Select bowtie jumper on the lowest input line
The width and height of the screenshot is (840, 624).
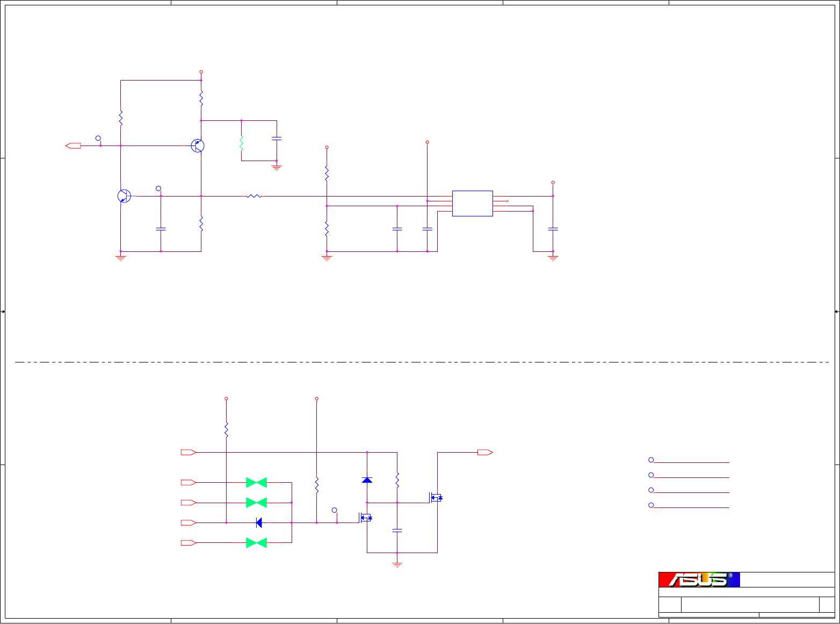pos(256,543)
